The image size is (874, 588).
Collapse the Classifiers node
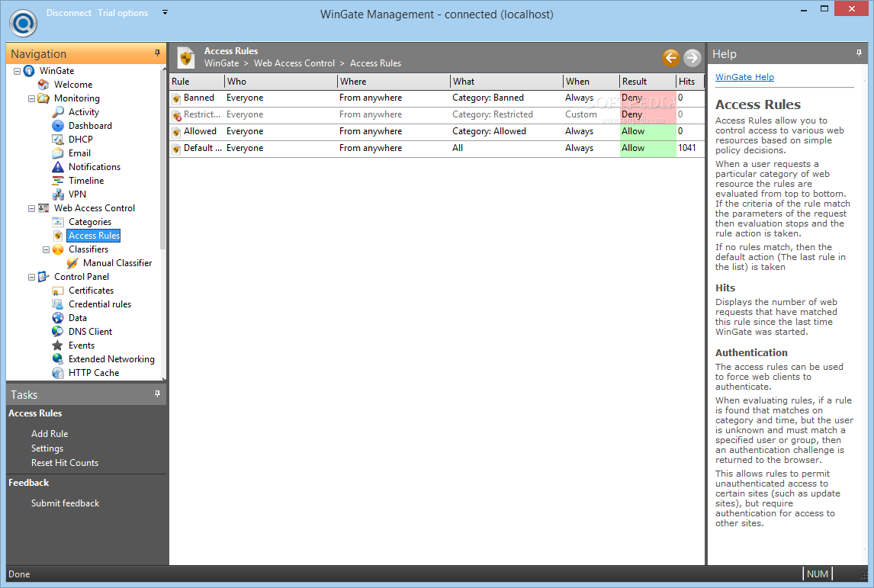tap(47, 249)
